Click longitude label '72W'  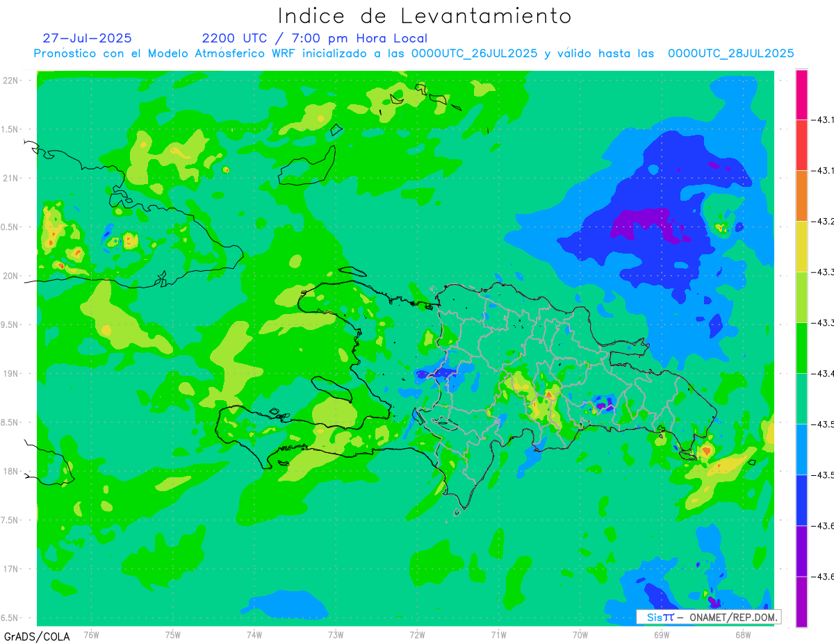(418, 634)
